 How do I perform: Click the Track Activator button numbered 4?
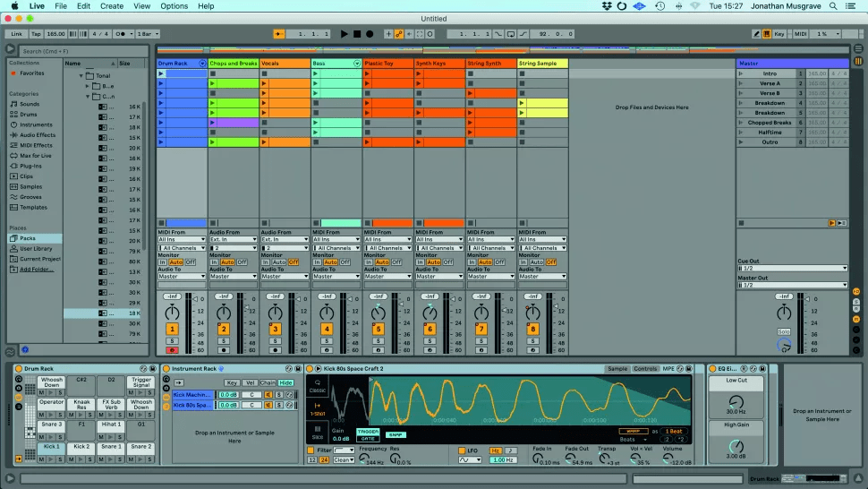[x=327, y=330]
